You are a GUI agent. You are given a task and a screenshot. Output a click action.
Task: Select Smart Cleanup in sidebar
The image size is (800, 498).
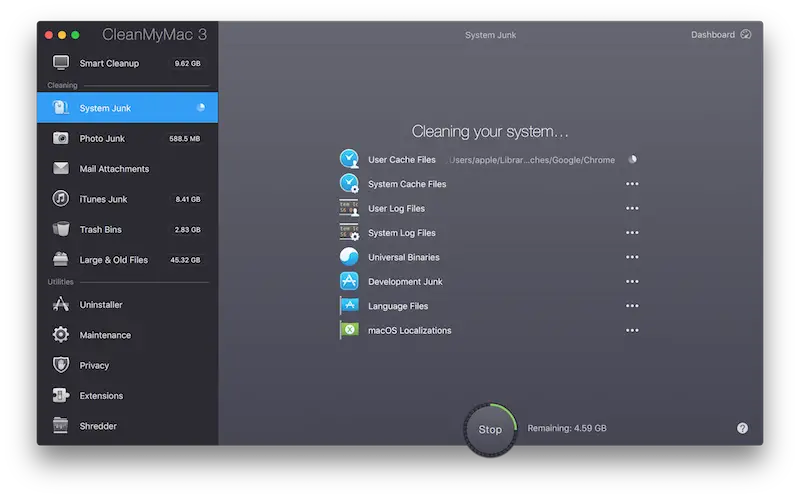pyautogui.click(x=128, y=63)
